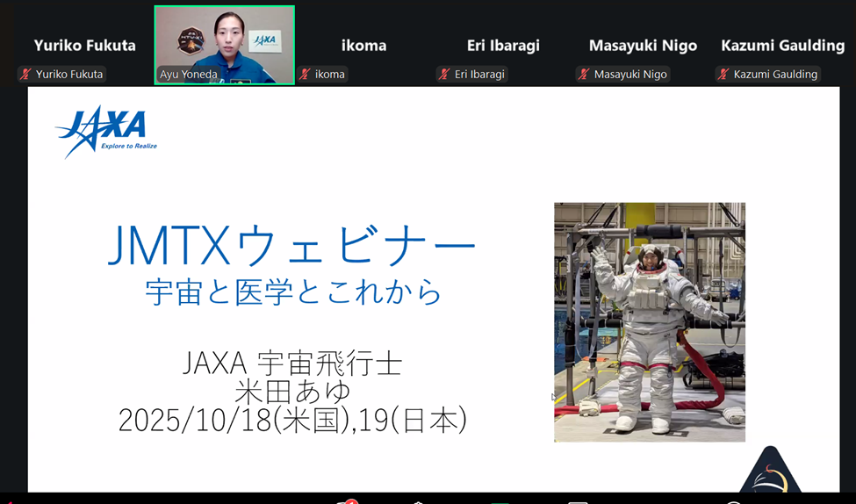Click the 宇宙と医学とこれから subtitle text
The image size is (856, 504).
pos(293,292)
